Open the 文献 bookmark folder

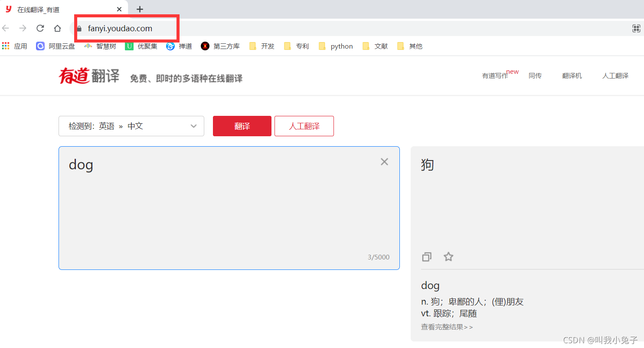375,46
